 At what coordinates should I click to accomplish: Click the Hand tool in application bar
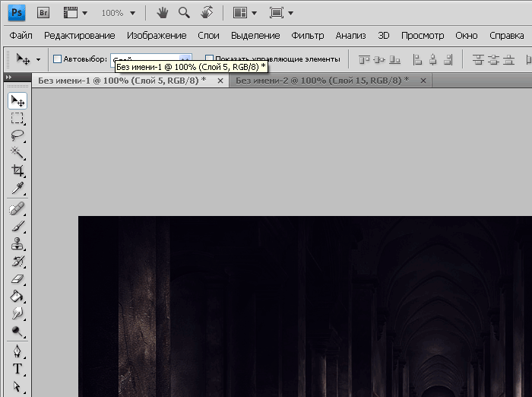(162, 13)
